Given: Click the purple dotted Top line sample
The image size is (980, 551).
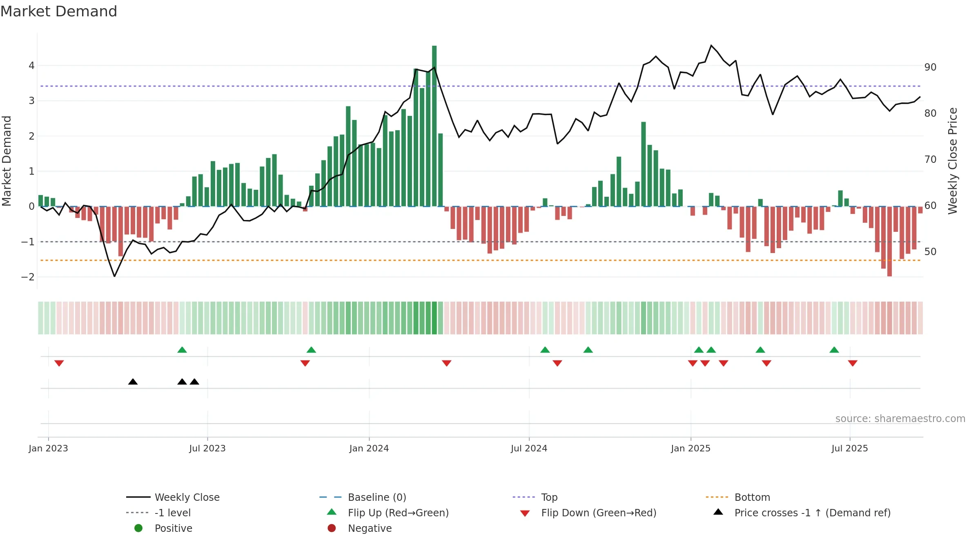Looking at the screenshot, I should pyautogui.click(x=524, y=497).
